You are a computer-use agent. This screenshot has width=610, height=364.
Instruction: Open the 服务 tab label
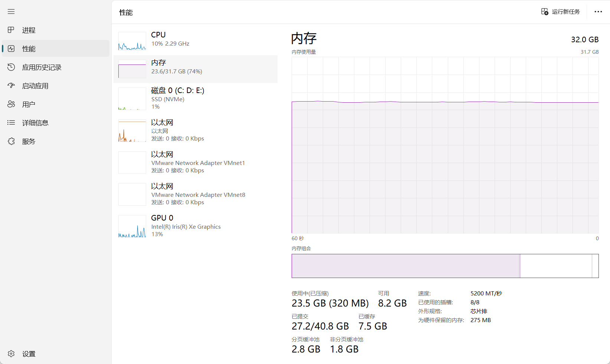[29, 142]
